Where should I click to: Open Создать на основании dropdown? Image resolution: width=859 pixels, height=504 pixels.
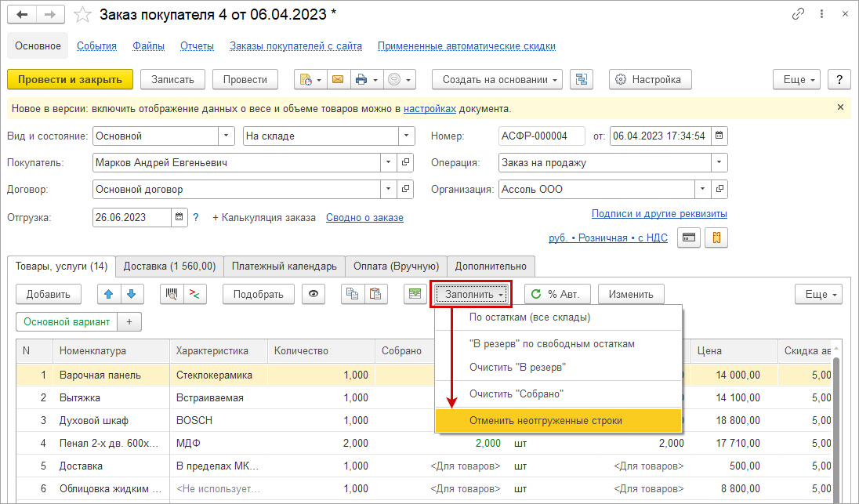point(498,79)
